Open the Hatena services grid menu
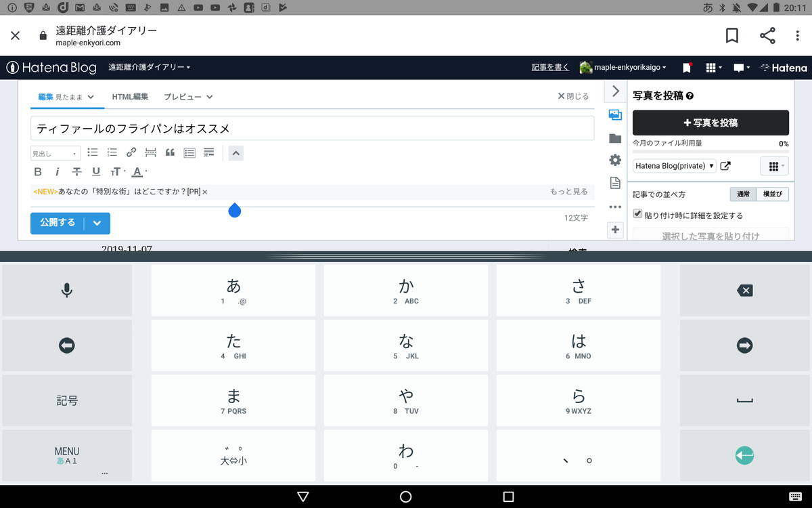 [x=713, y=68]
